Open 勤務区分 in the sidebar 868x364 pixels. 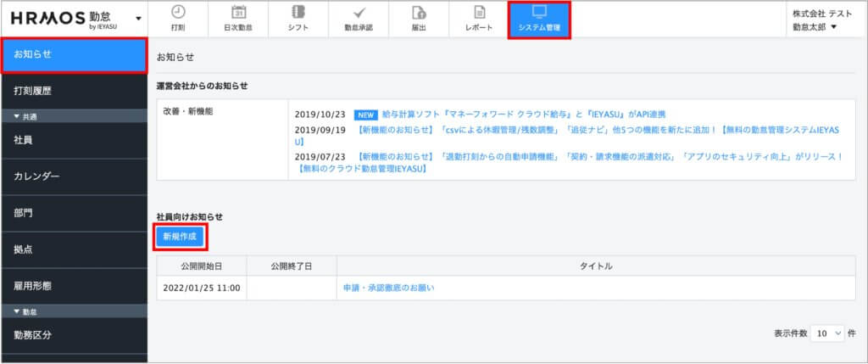74,334
